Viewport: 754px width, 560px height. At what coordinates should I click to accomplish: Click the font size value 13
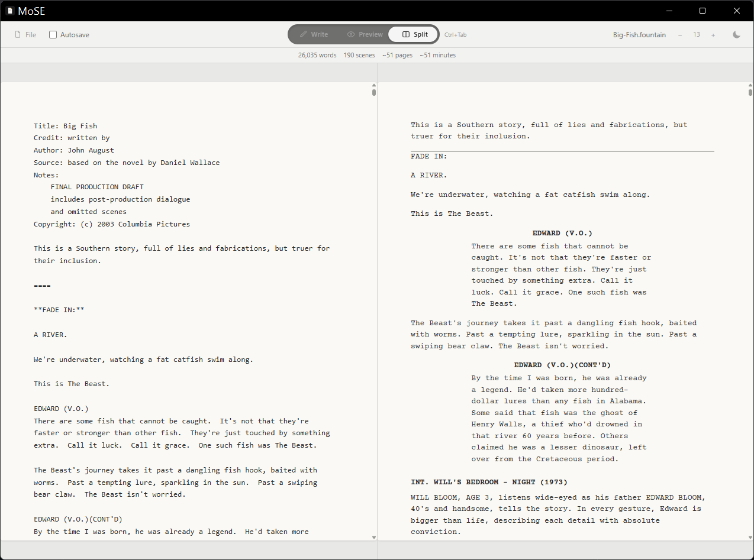(697, 35)
